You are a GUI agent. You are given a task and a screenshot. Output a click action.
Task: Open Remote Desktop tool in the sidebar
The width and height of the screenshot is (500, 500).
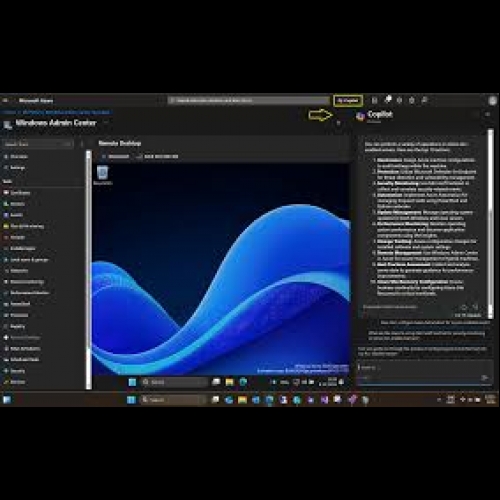click(22, 337)
